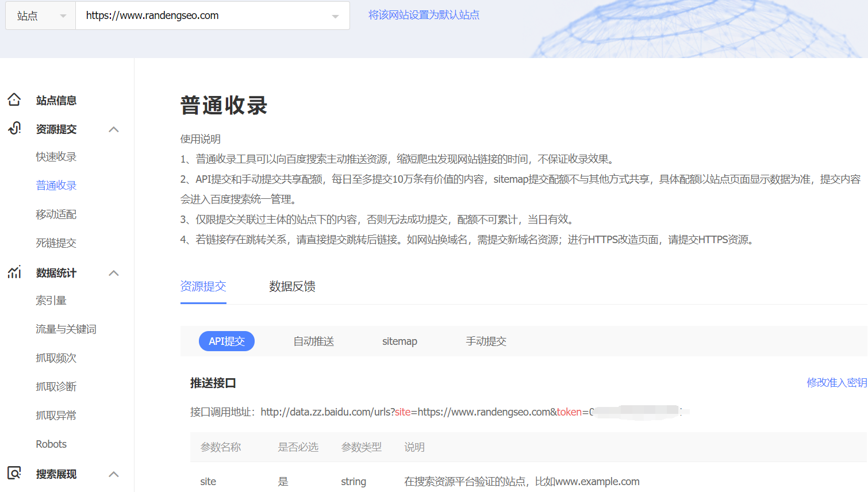The height and width of the screenshot is (492, 868).
Task: Click the 站点信息 home icon
Action: (14, 100)
